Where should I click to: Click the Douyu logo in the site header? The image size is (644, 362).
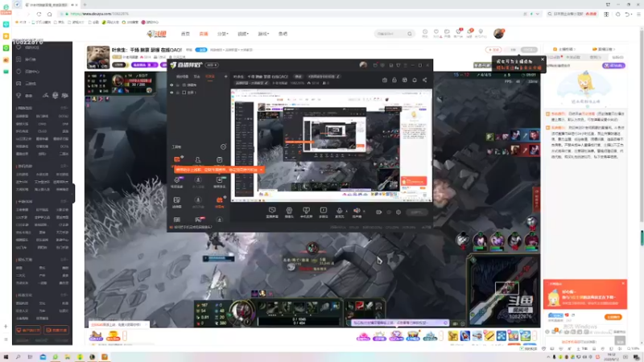click(157, 34)
